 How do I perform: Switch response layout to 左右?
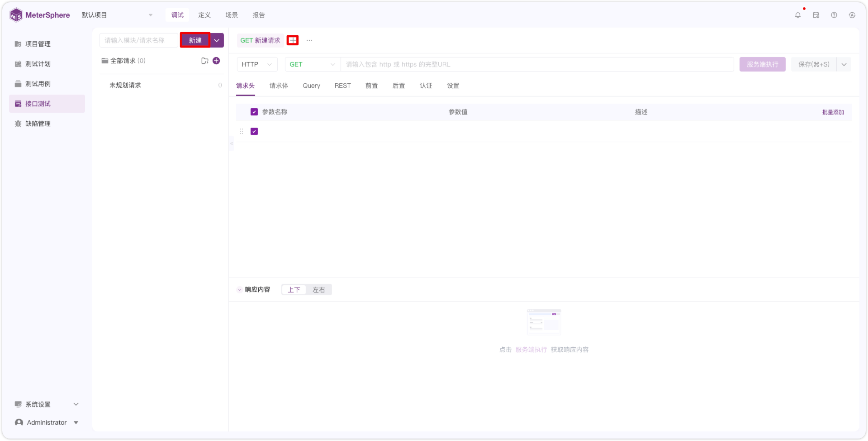tap(319, 290)
